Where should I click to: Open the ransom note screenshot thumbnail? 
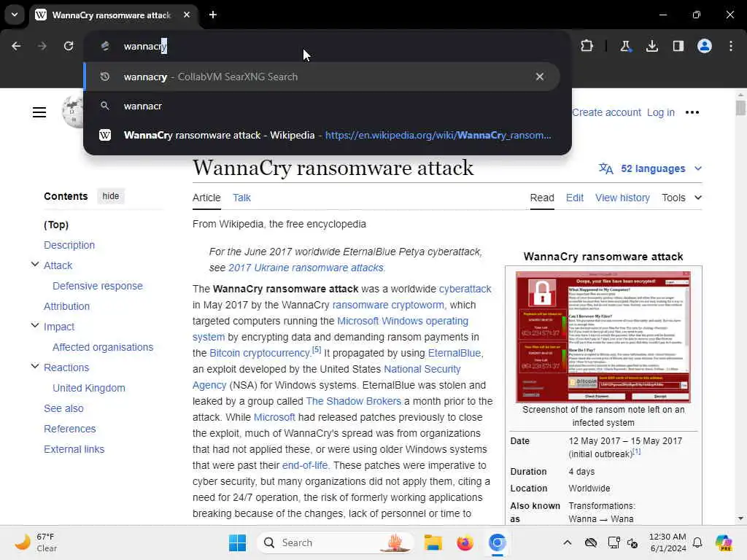coord(603,337)
